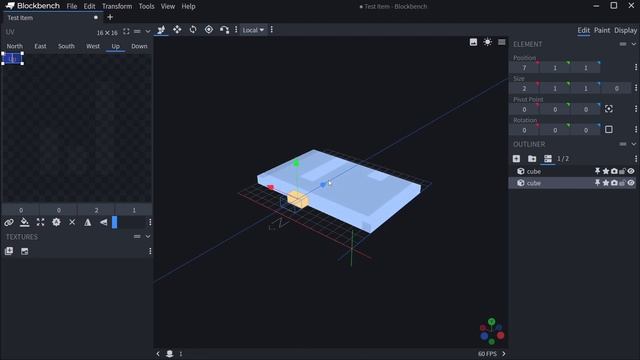Toggle export star on the selected second cube
Screen dimensions: 640x360
[x=606, y=183]
